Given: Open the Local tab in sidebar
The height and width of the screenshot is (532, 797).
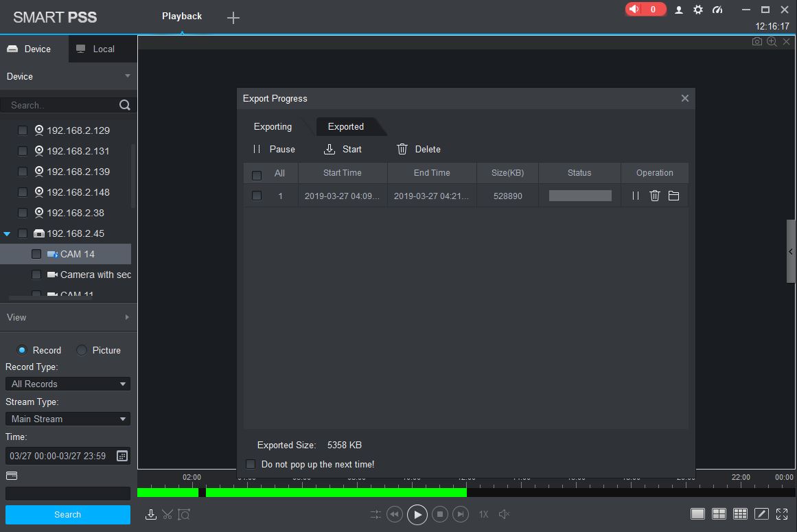Looking at the screenshot, I should pyautogui.click(x=103, y=49).
